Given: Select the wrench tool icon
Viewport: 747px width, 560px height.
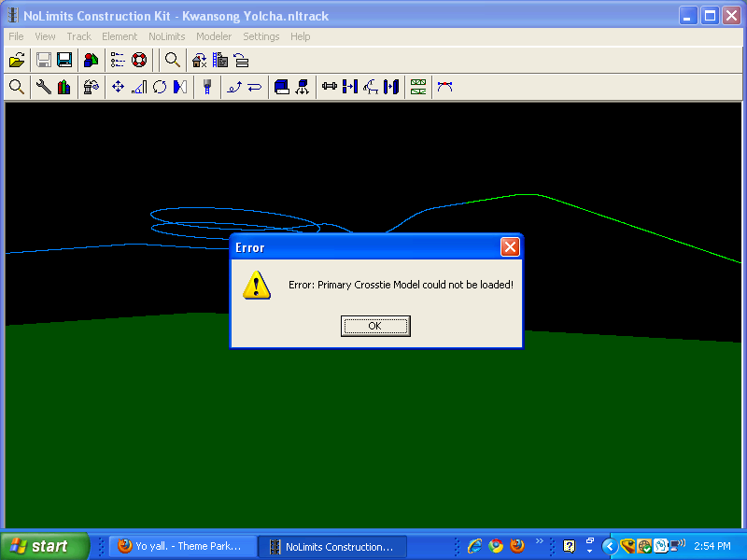Looking at the screenshot, I should pyautogui.click(x=43, y=87).
